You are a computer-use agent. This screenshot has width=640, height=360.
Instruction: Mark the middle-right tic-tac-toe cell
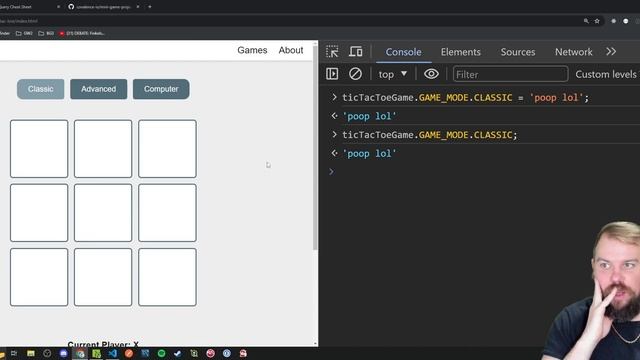coord(167,213)
